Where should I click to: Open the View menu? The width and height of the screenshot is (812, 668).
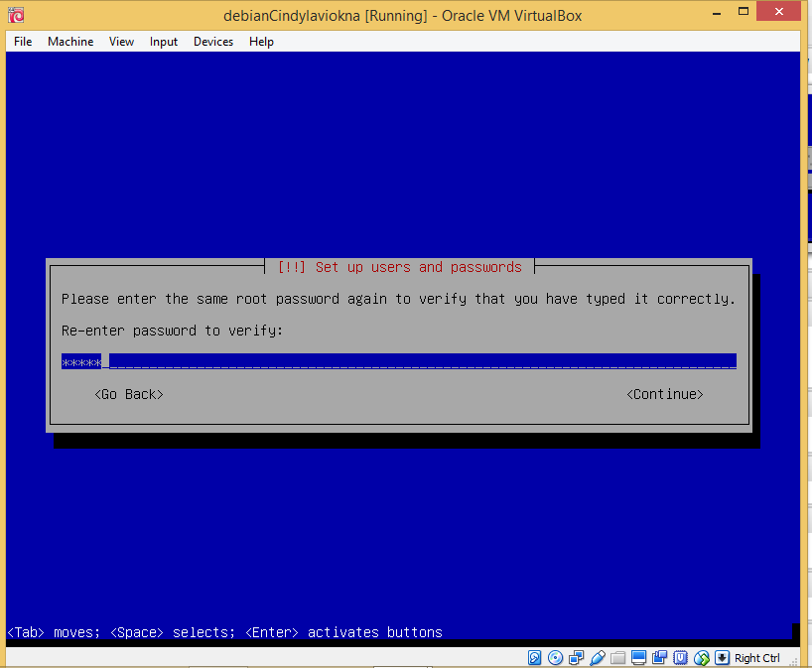(x=122, y=42)
